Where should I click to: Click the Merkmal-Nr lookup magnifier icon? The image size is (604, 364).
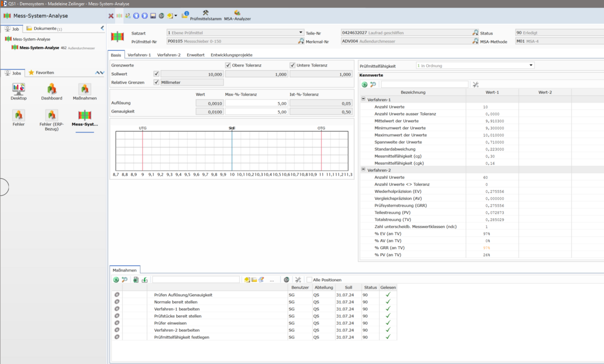(475, 41)
